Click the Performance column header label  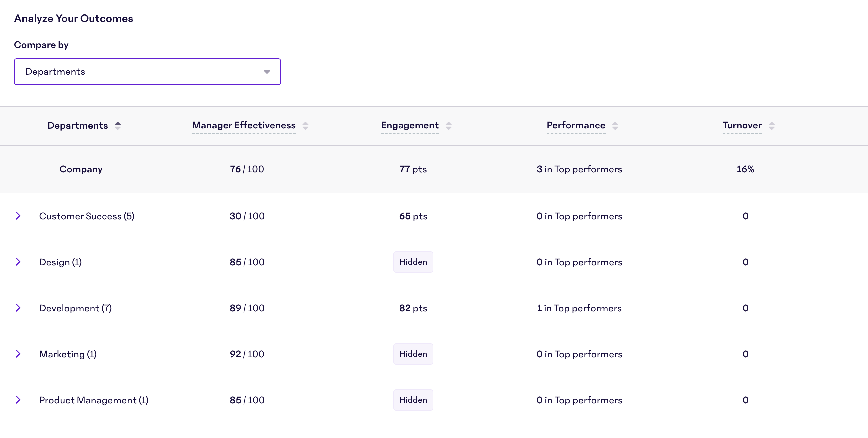pyautogui.click(x=576, y=125)
